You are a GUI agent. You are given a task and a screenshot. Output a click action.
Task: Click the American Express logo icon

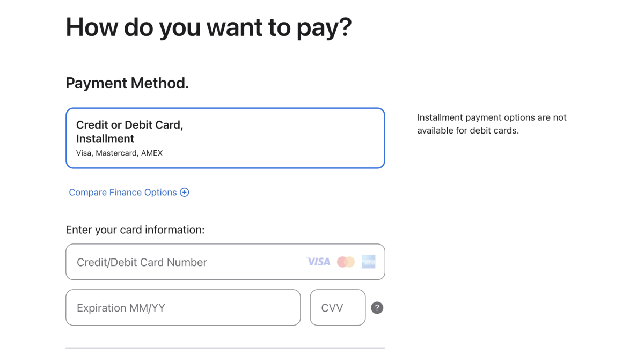(x=369, y=262)
